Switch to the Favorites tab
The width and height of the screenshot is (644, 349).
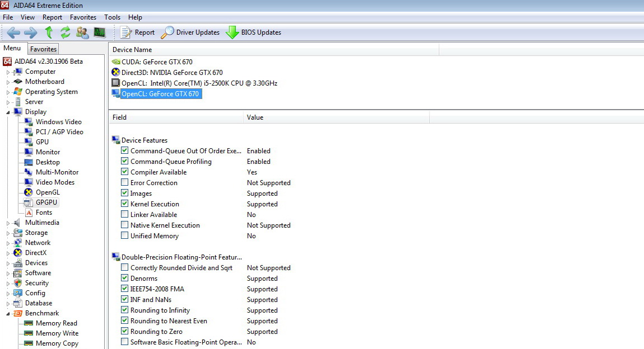click(x=43, y=49)
